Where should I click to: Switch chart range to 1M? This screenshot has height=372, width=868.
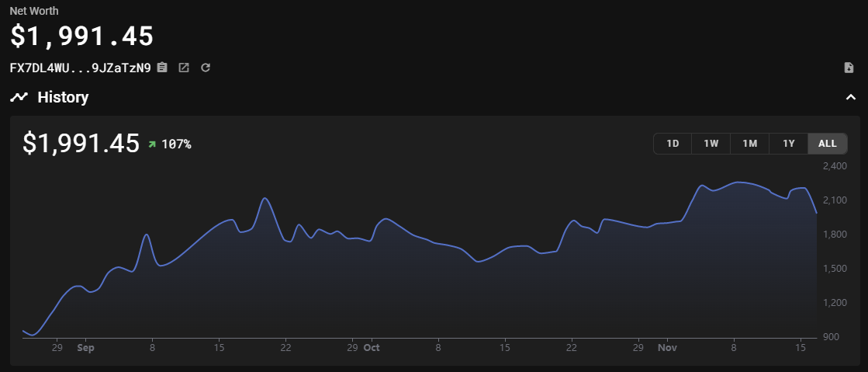pos(749,144)
